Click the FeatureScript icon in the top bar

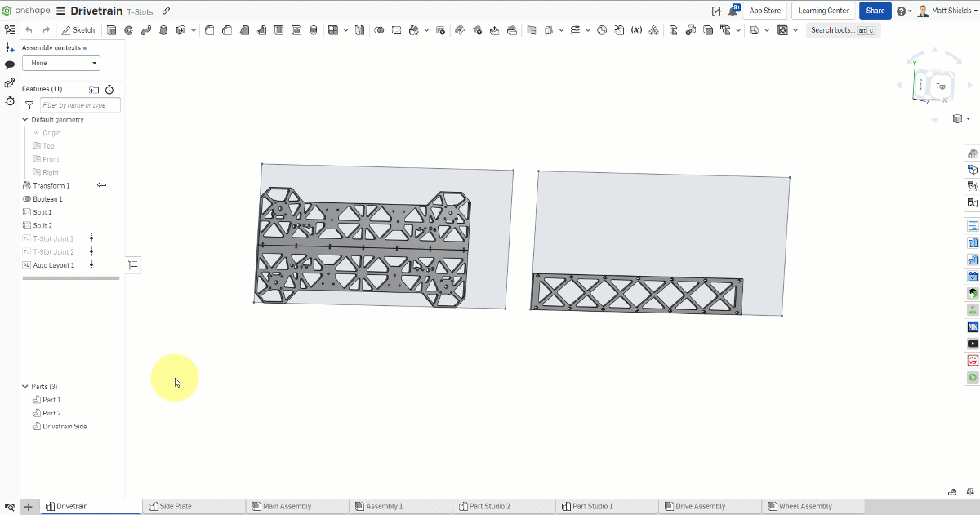pyautogui.click(x=716, y=10)
